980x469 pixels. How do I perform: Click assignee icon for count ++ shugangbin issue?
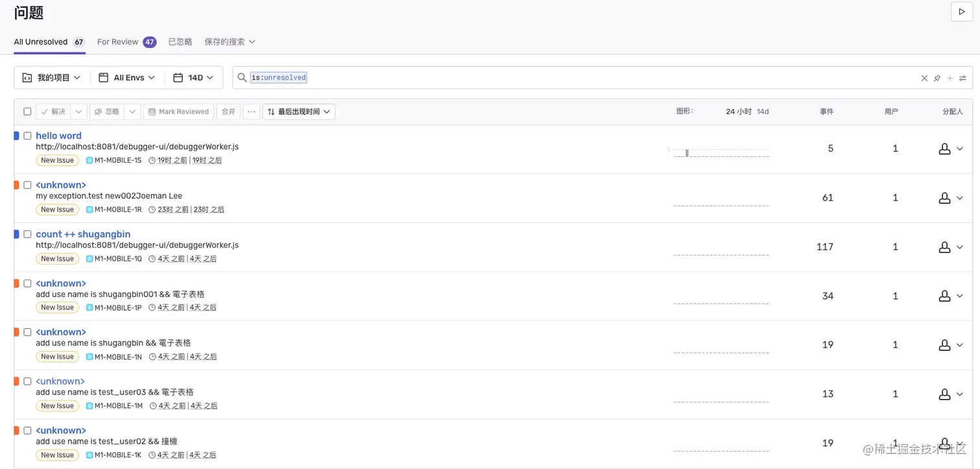click(944, 247)
